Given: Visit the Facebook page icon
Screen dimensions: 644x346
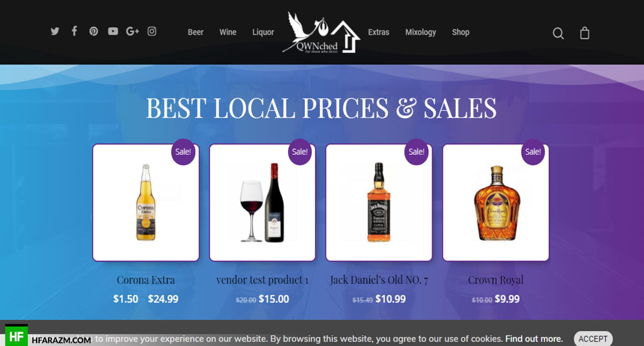Looking at the screenshot, I should pyautogui.click(x=75, y=31).
